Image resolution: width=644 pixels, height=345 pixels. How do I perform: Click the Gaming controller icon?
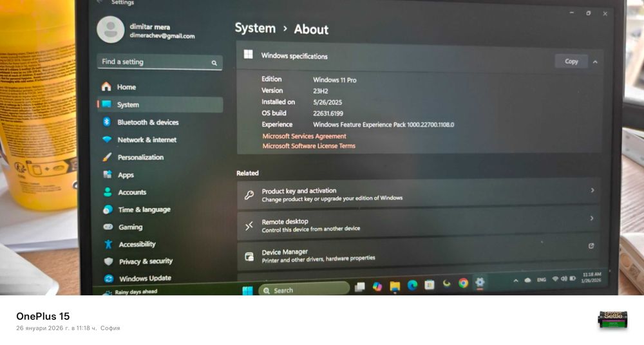(x=108, y=227)
